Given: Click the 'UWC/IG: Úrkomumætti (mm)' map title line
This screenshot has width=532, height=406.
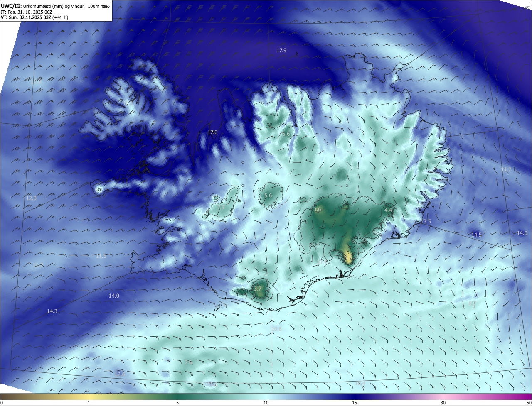Looking at the screenshot, I should coord(56,6).
